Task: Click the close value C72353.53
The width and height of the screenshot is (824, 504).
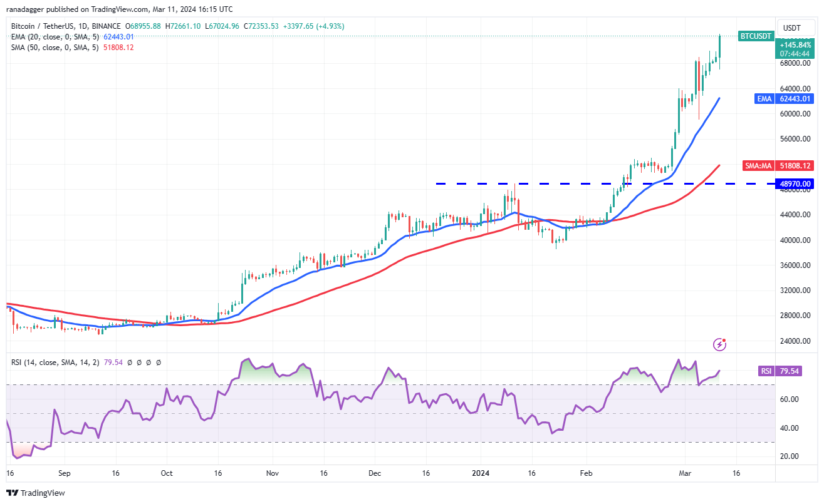Action: click(x=262, y=26)
